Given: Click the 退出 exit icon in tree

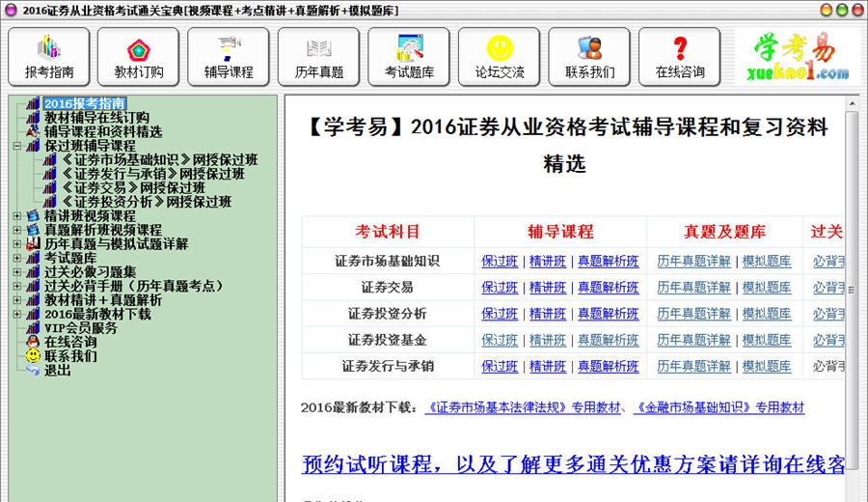Looking at the screenshot, I should 33,370.
